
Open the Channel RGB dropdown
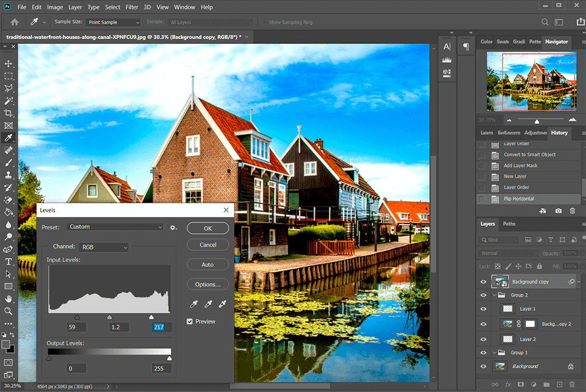coord(103,247)
